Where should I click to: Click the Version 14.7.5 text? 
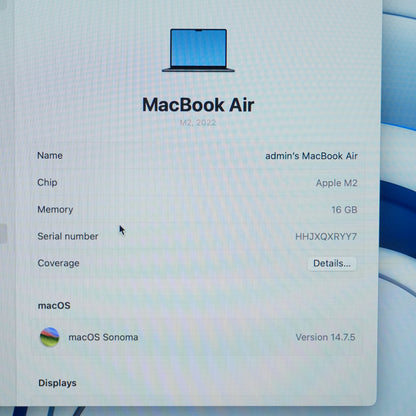click(325, 337)
